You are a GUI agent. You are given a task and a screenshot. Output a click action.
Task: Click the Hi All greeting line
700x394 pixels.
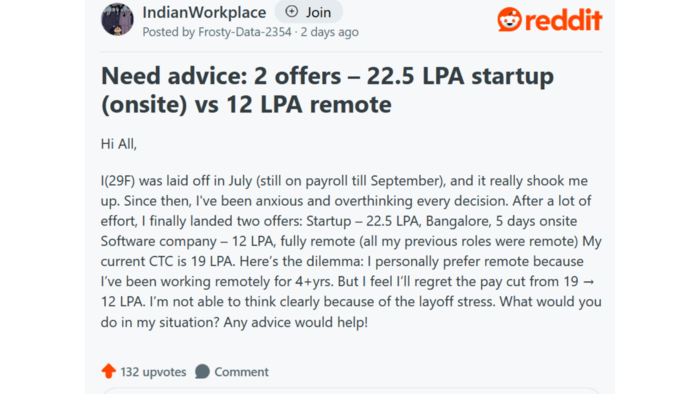pos(119,144)
